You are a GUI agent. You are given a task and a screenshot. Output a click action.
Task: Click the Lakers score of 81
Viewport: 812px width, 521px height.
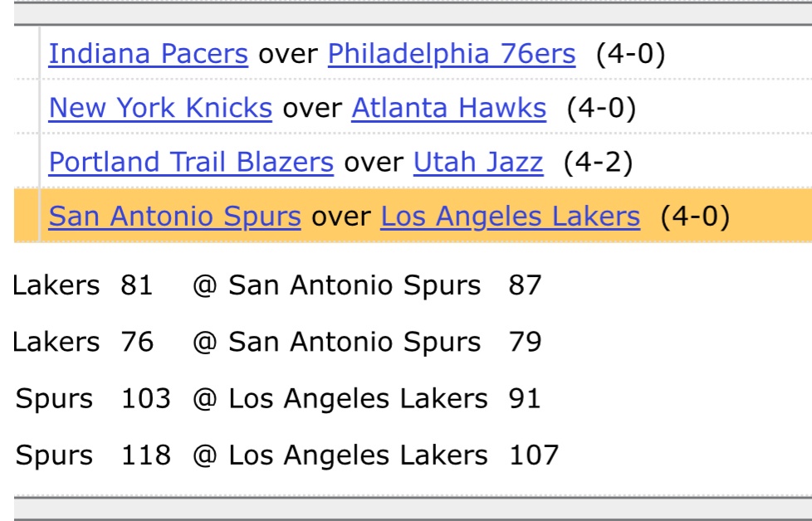pos(137,285)
